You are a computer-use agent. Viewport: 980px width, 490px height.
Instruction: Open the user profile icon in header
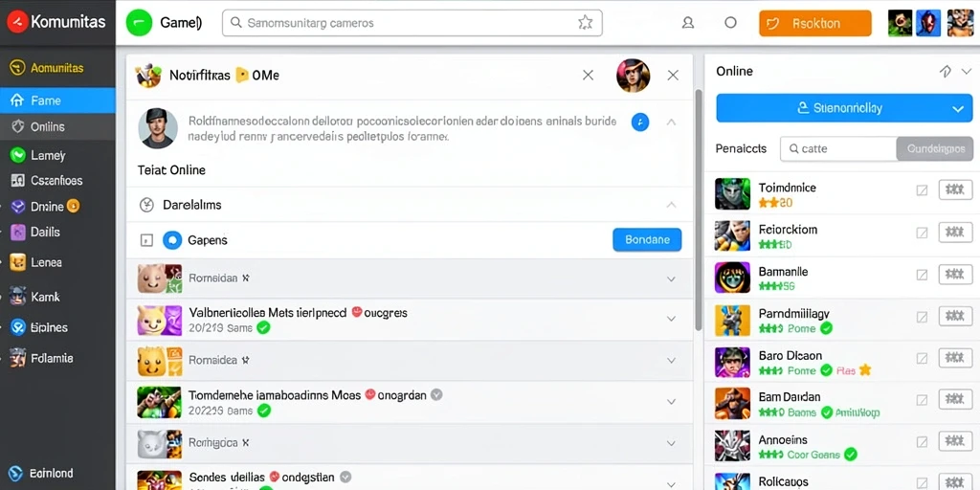[x=688, y=23]
